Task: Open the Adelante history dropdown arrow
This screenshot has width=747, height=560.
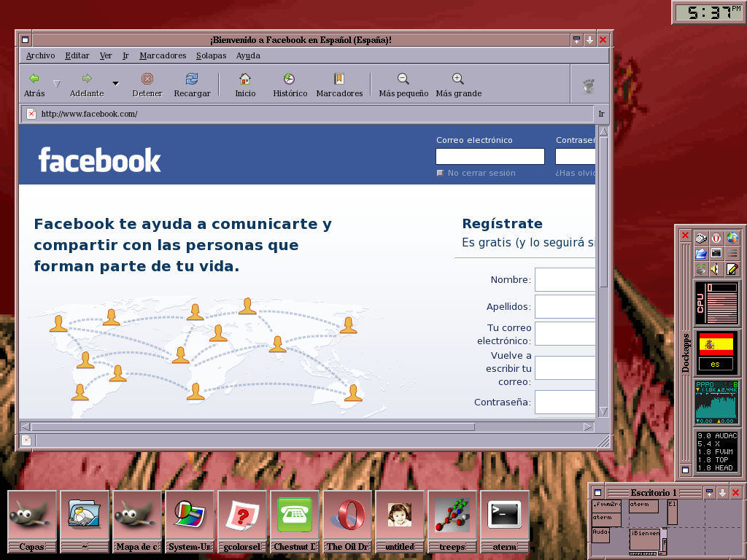Action: click(115, 83)
